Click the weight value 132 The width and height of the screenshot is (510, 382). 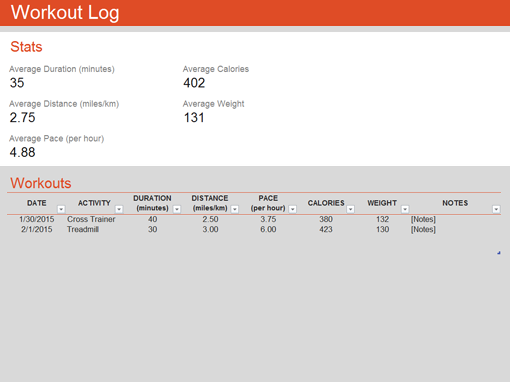coord(383,219)
